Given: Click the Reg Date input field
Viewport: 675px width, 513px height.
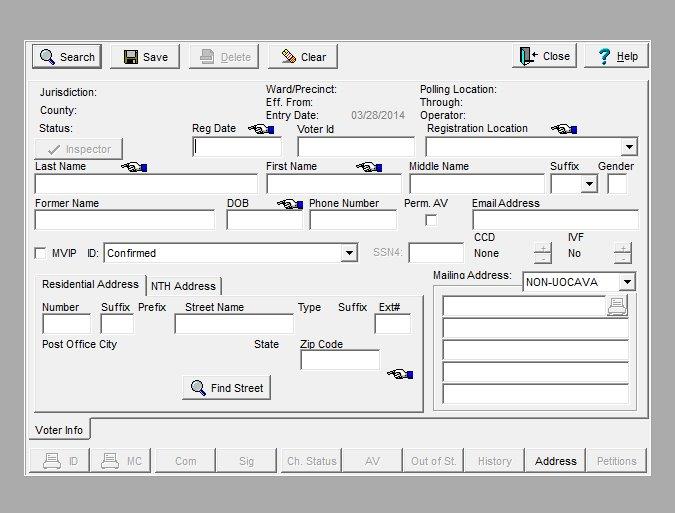Looking at the screenshot, I should pyautogui.click(x=237, y=147).
